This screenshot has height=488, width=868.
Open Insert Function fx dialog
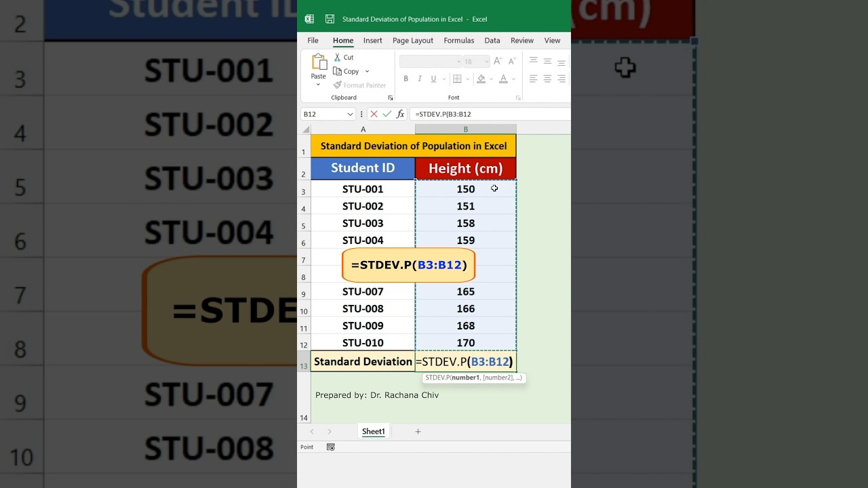point(401,114)
